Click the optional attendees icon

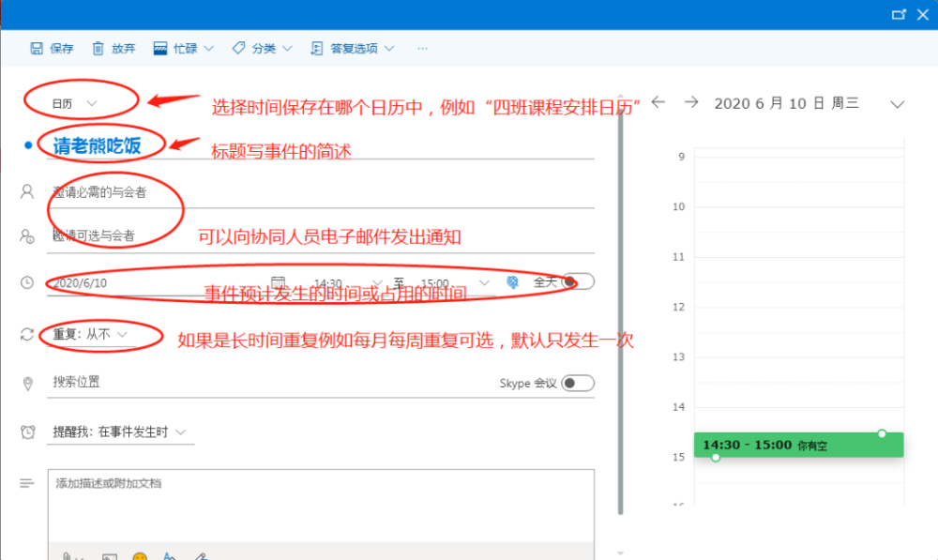point(27,236)
